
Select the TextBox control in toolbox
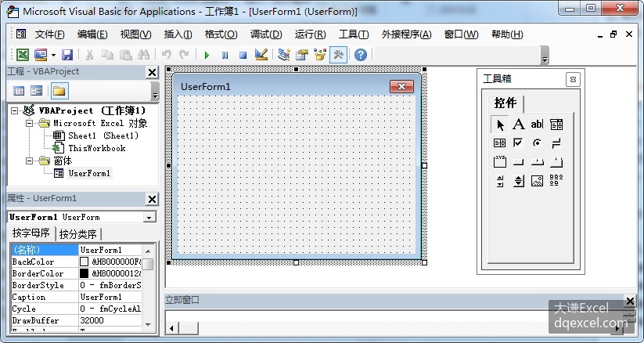(x=537, y=124)
